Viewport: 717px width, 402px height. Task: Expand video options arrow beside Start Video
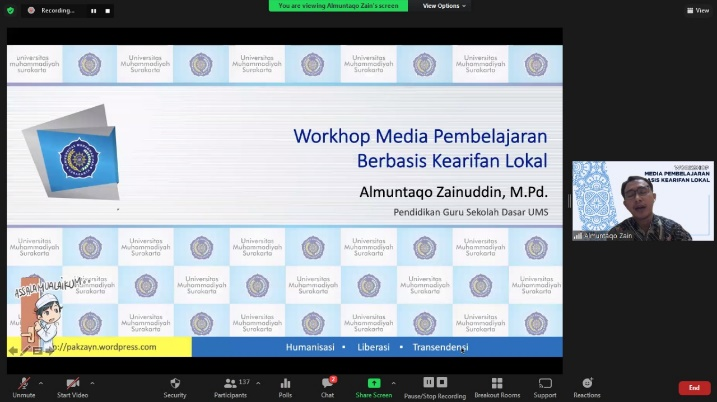point(92,383)
